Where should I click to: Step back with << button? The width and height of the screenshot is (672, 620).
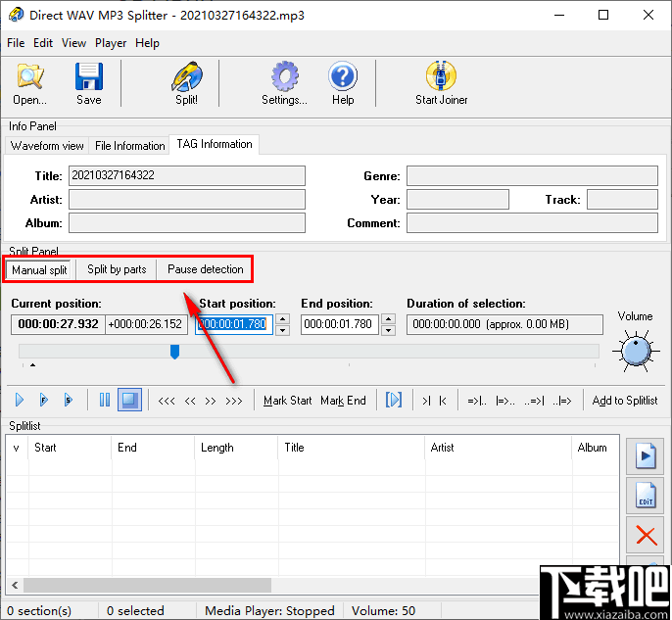click(190, 401)
